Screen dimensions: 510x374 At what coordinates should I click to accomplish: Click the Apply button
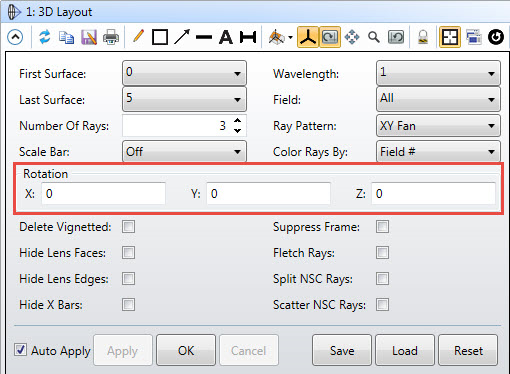tap(123, 350)
